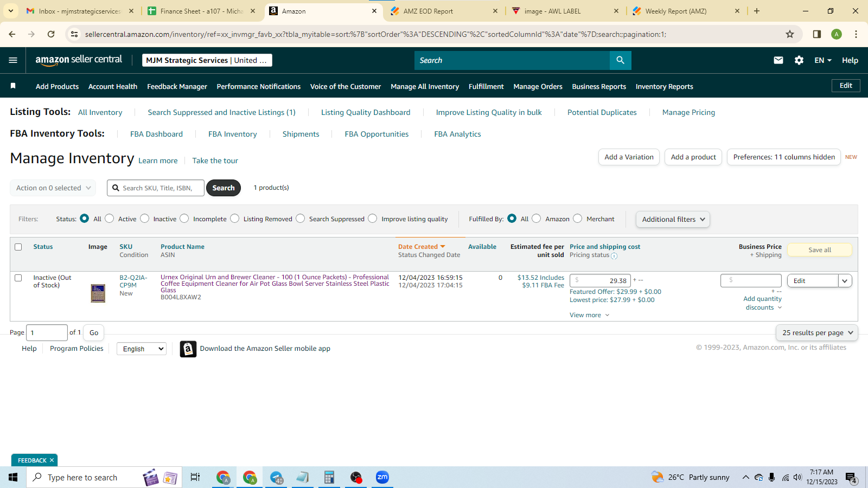Select Fulfilled By Amazon radio button
868x488 pixels.
tap(537, 219)
